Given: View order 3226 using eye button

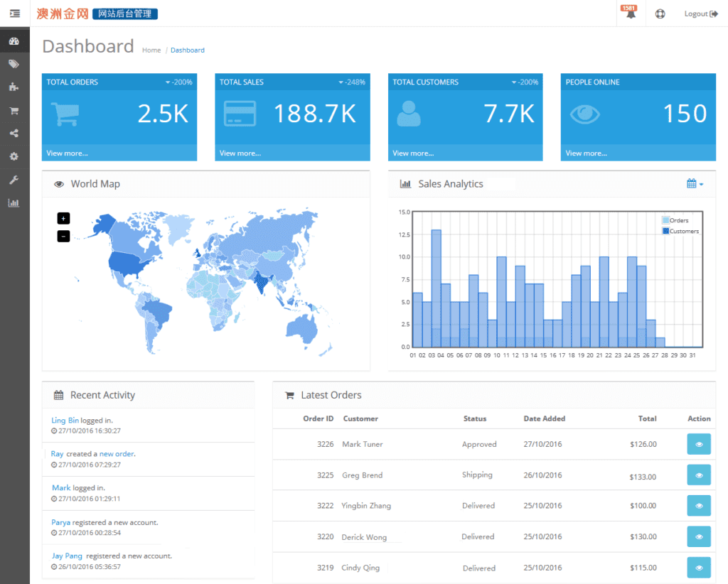Looking at the screenshot, I should [699, 444].
